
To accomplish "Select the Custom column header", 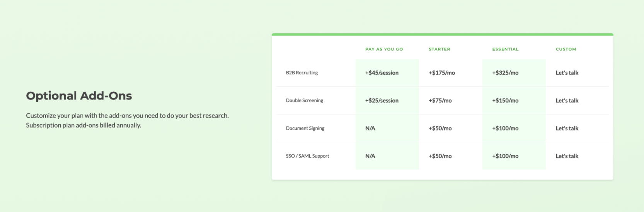I will 566,49.
